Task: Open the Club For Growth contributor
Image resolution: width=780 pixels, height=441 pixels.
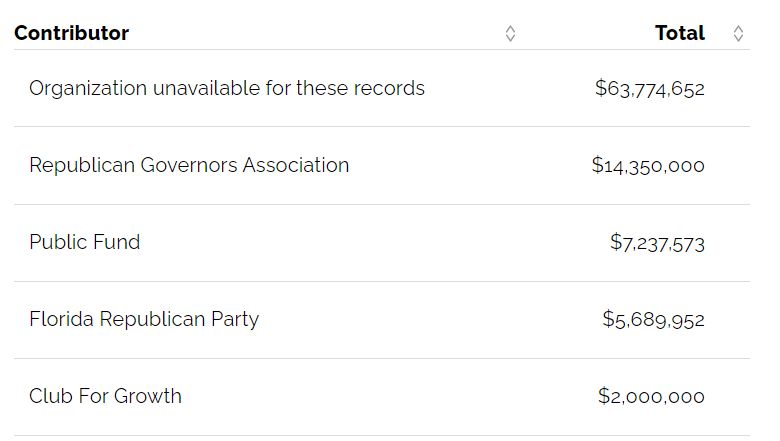Action: point(105,396)
